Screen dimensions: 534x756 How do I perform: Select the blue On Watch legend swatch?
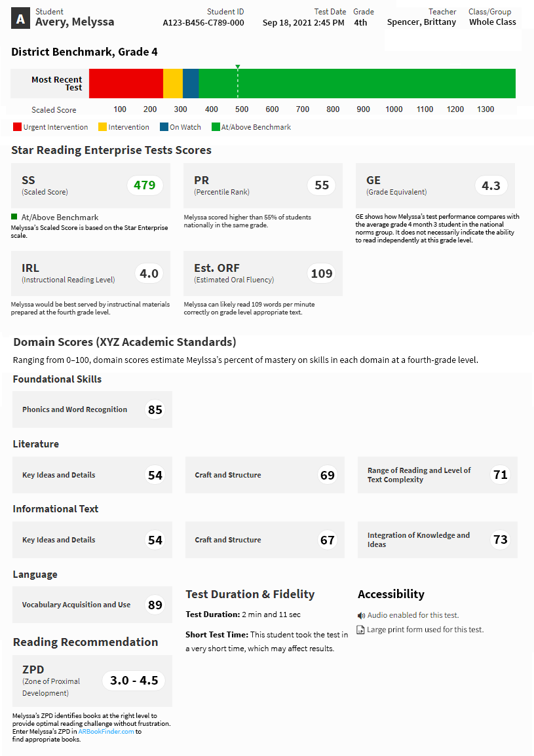click(x=164, y=127)
